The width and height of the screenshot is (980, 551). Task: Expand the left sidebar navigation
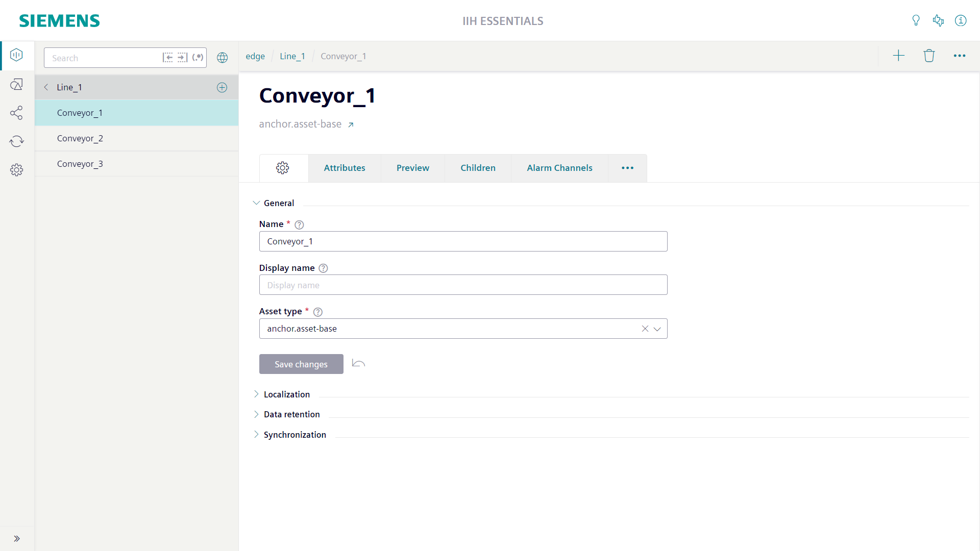pyautogui.click(x=16, y=538)
